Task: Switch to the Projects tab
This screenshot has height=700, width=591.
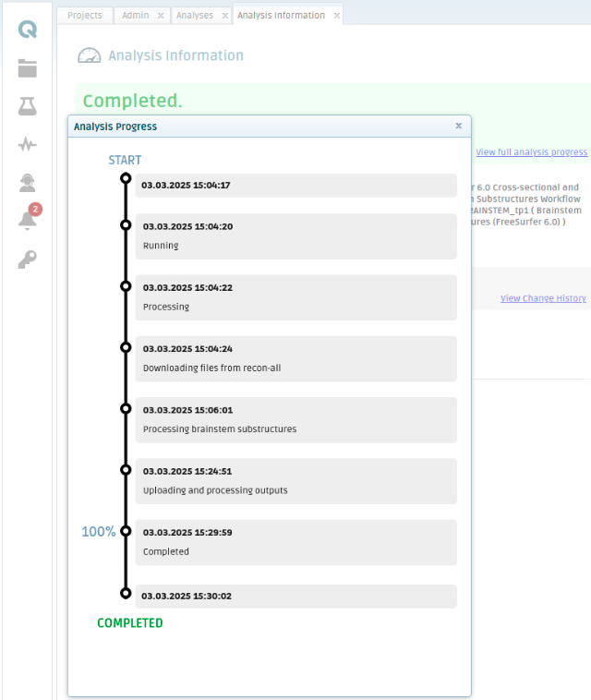Action: [x=85, y=16]
